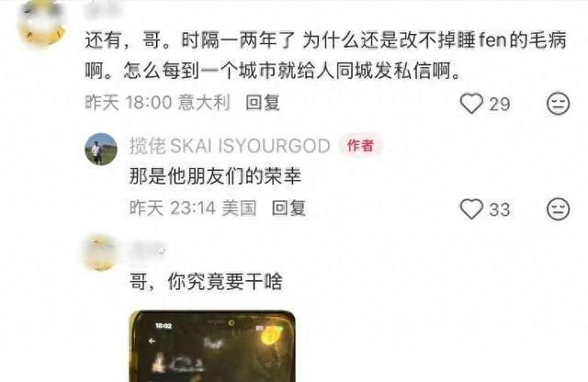This screenshot has height=382, width=588.
Task: Select the comment text 哥，你究竟要干啥
Action: pyautogui.click(x=206, y=282)
